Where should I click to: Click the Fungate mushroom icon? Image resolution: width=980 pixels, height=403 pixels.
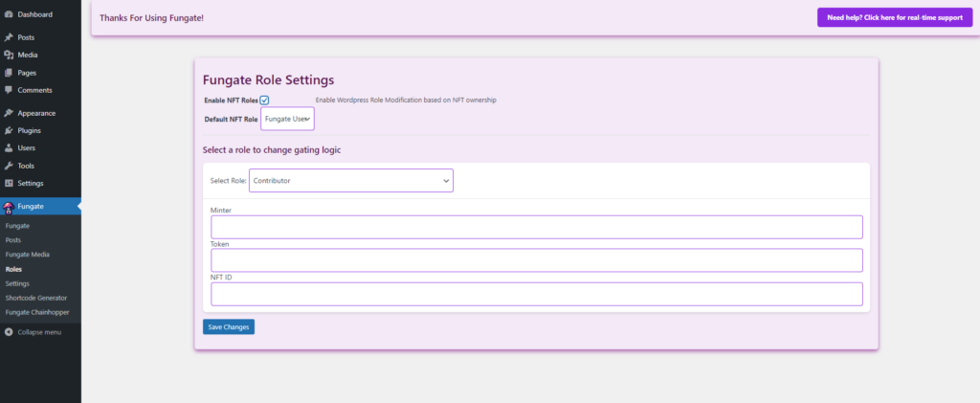[x=9, y=206]
